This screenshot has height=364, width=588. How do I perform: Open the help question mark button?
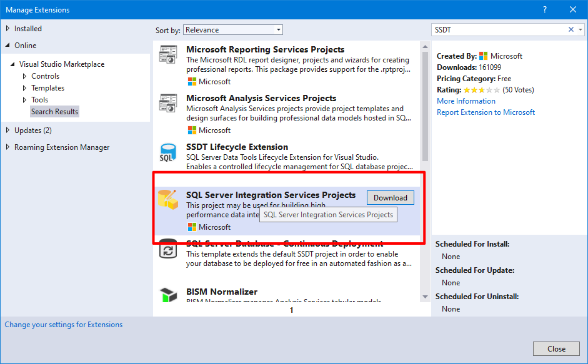click(x=544, y=10)
